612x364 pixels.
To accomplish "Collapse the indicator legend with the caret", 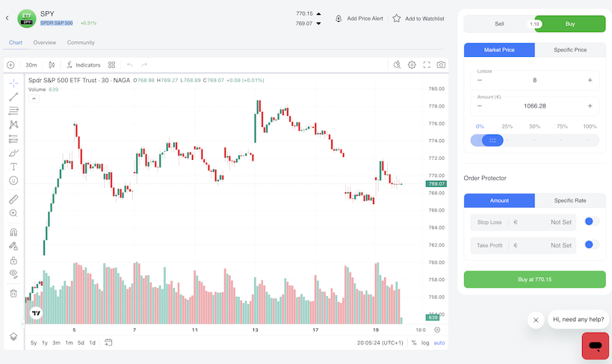I will 34,99.
